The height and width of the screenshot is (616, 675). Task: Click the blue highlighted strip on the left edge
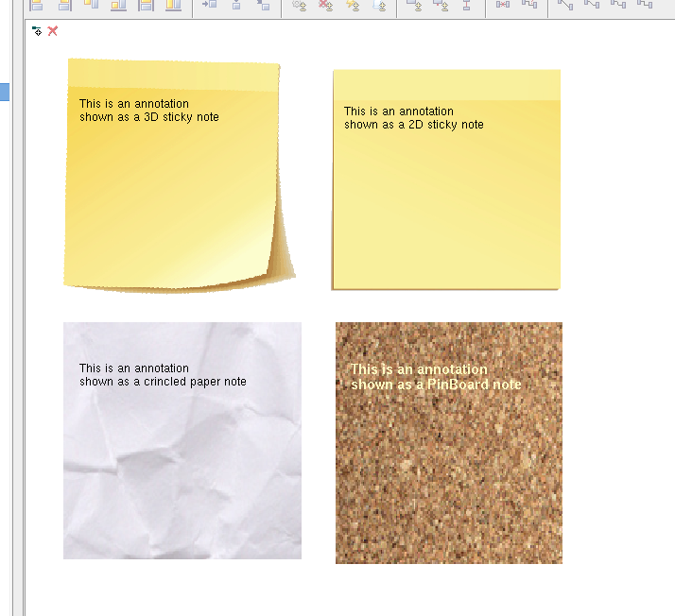pyautogui.click(x=5, y=92)
